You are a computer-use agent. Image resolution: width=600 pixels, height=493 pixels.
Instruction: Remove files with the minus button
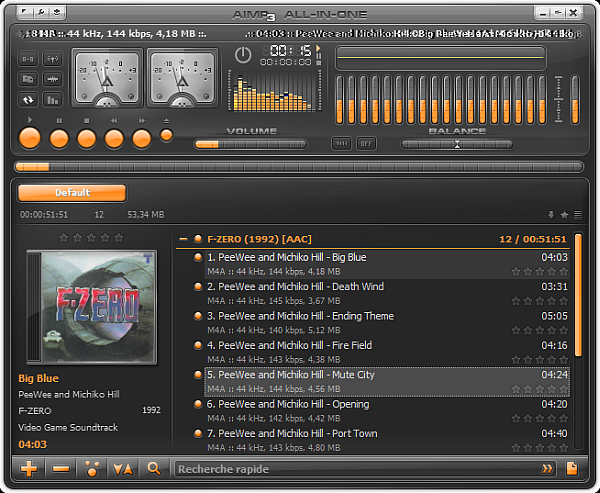60,469
